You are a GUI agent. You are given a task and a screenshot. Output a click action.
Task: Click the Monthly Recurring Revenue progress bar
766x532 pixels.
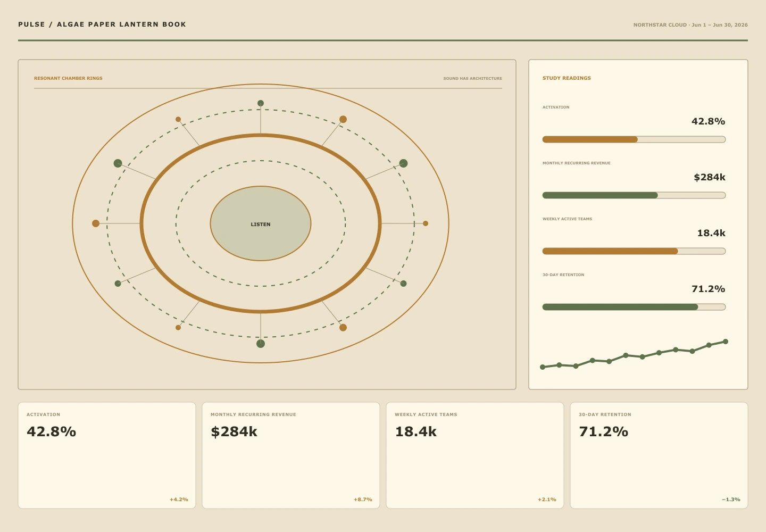pyautogui.click(x=634, y=195)
